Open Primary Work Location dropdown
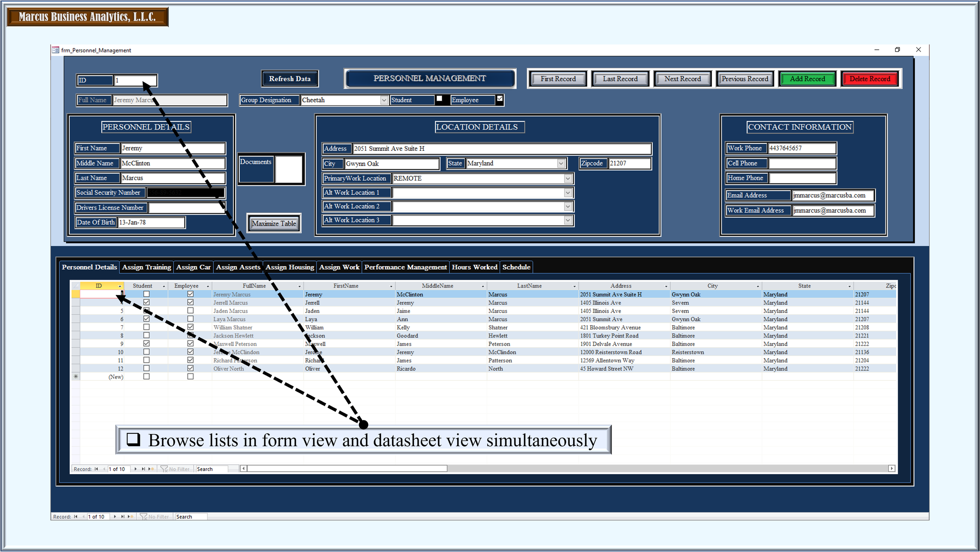This screenshot has width=980, height=552. click(567, 179)
